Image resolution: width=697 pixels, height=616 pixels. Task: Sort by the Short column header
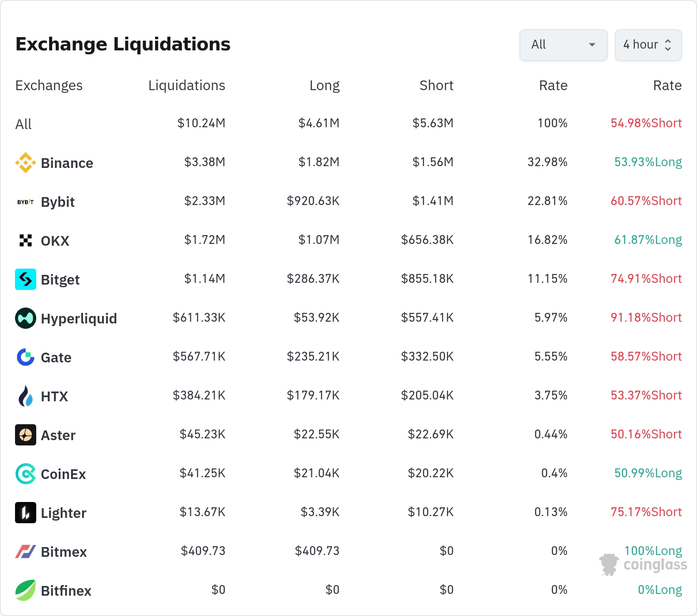point(436,85)
